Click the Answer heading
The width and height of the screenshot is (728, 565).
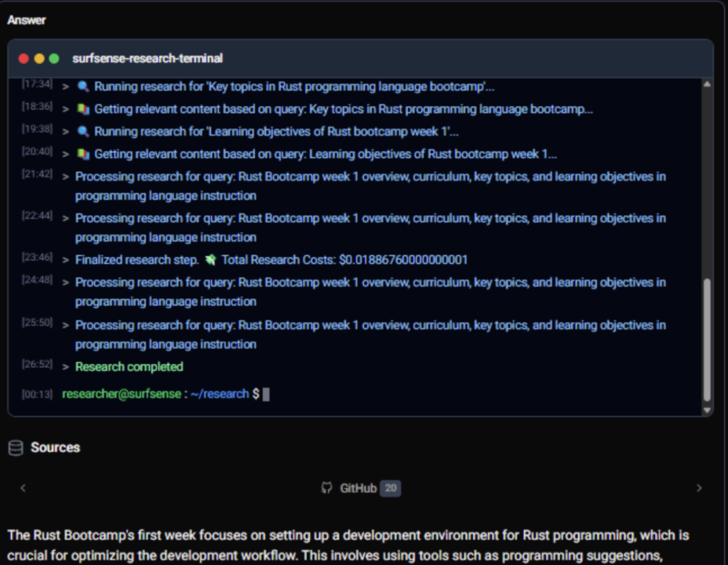pos(26,20)
